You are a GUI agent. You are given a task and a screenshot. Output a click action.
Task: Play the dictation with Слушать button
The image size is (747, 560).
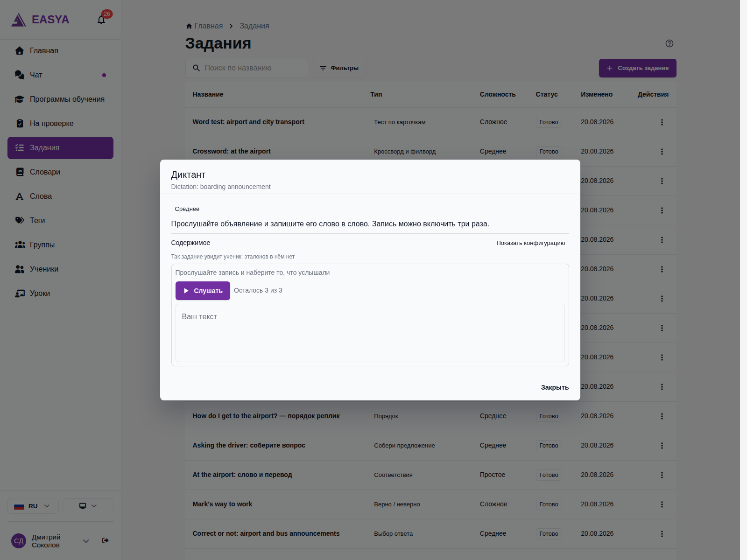pos(203,291)
